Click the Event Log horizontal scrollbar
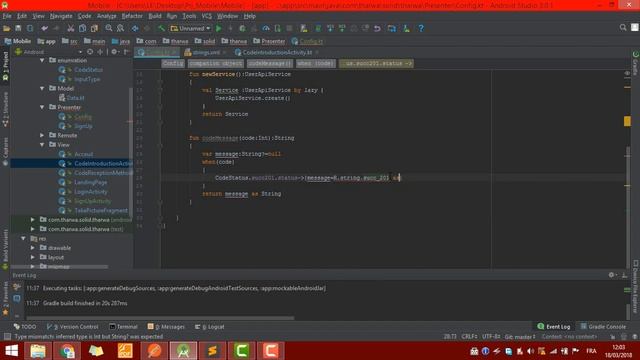 (160, 318)
